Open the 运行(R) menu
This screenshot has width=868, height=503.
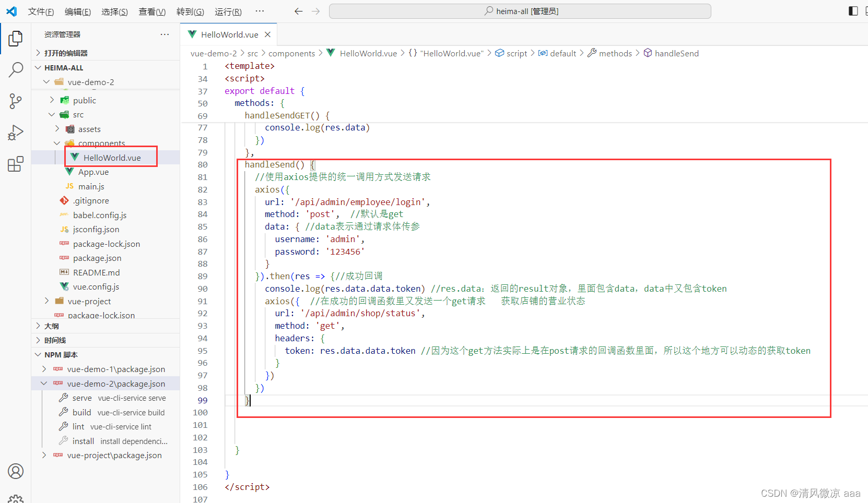[228, 11]
